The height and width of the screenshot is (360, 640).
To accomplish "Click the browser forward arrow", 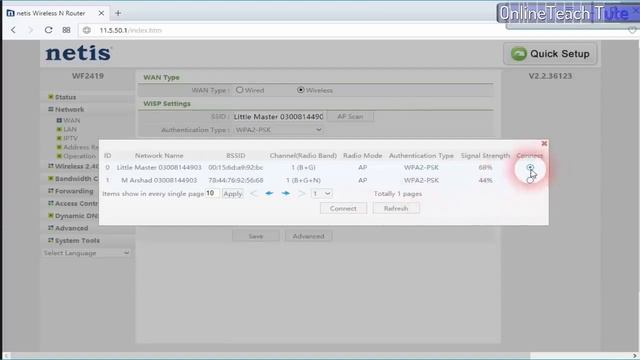I will pyautogui.click(x=31, y=30).
